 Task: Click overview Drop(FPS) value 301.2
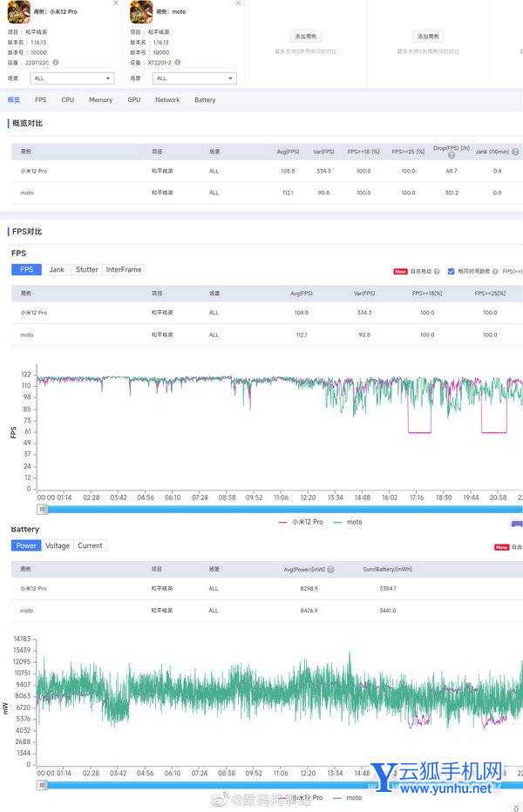click(x=452, y=193)
